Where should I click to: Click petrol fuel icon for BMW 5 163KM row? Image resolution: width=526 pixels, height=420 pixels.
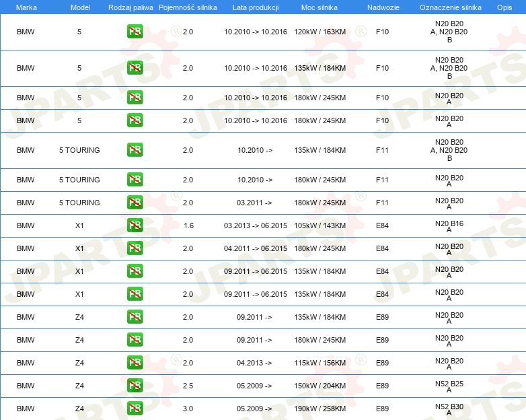135,32
